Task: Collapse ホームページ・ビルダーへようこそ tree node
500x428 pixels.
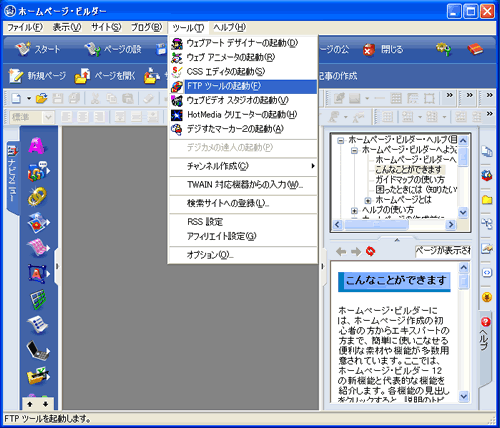Action: [x=354, y=151]
